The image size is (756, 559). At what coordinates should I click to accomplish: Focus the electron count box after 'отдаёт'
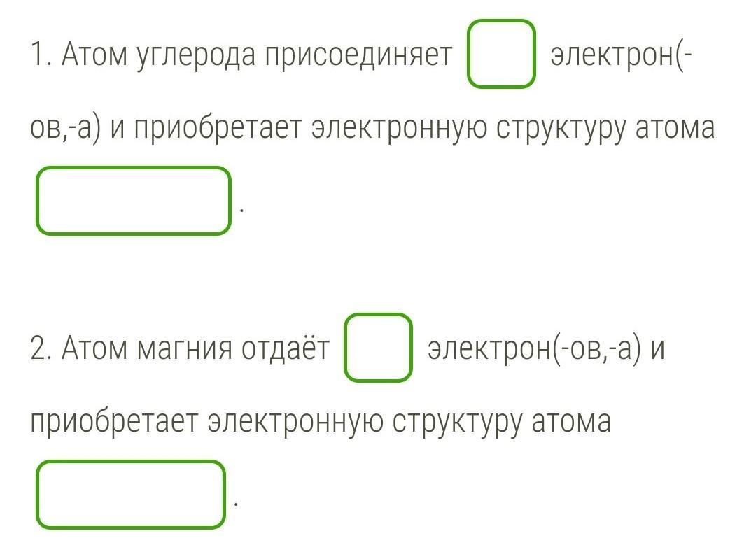point(378,348)
